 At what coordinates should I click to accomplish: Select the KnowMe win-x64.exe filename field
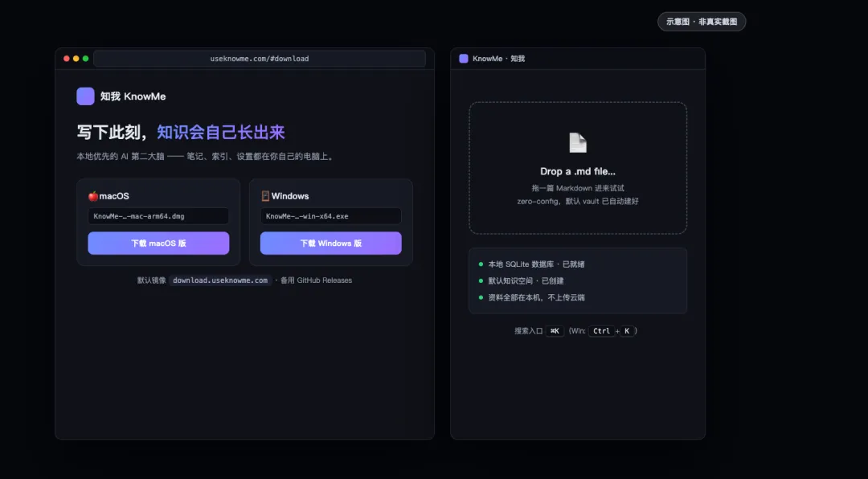click(331, 216)
